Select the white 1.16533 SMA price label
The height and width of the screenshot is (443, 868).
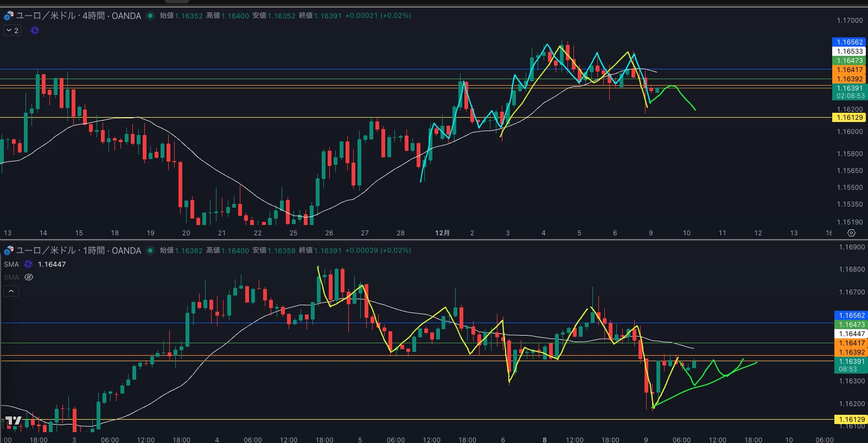coord(849,52)
